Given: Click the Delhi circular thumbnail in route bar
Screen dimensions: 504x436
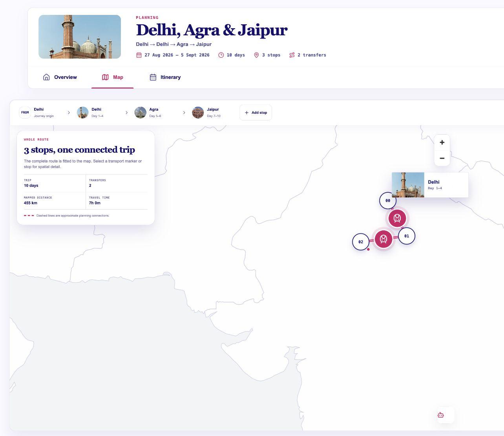Looking at the screenshot, I should tap(82, 113).
